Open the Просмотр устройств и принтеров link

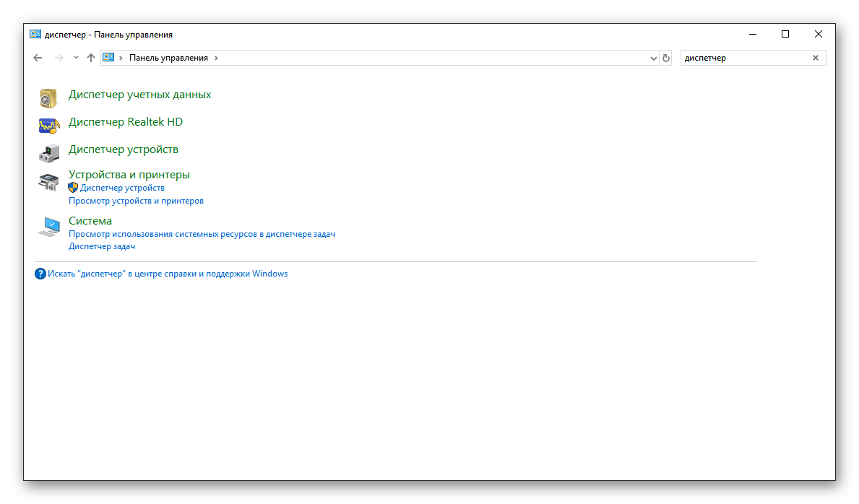pyautogui.click(x=136, y=201)
